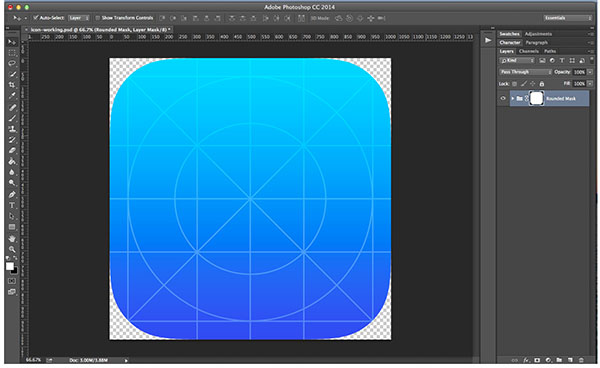Select the Dodge tool
The image size is (600, 368).
(12, 182)
